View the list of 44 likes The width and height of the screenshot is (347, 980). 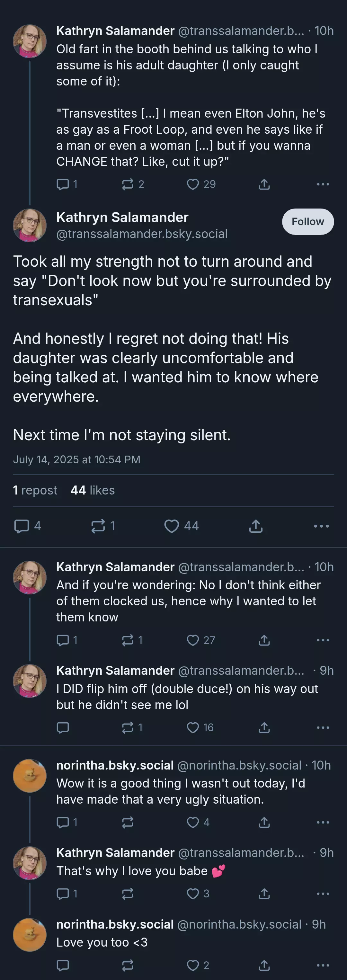coord(93,490)
